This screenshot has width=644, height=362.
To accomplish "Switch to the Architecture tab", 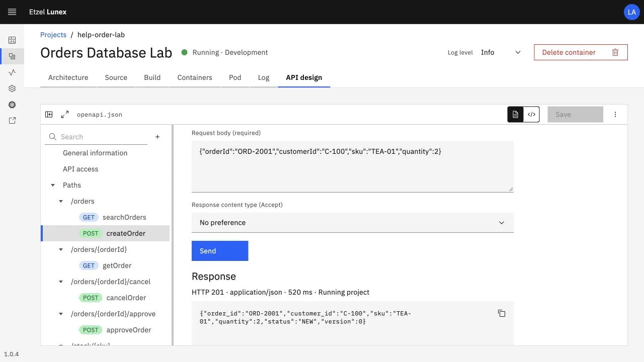I will (x=68, y=77).
